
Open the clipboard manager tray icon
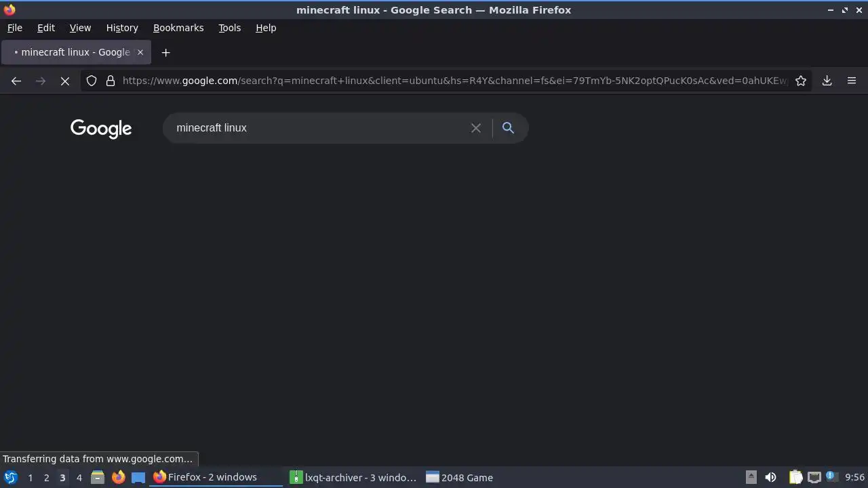pyautogui.click(x=796, y=477)
